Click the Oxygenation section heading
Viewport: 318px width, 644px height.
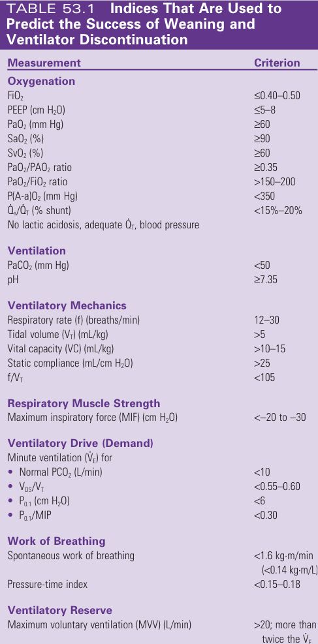(42, 81)
